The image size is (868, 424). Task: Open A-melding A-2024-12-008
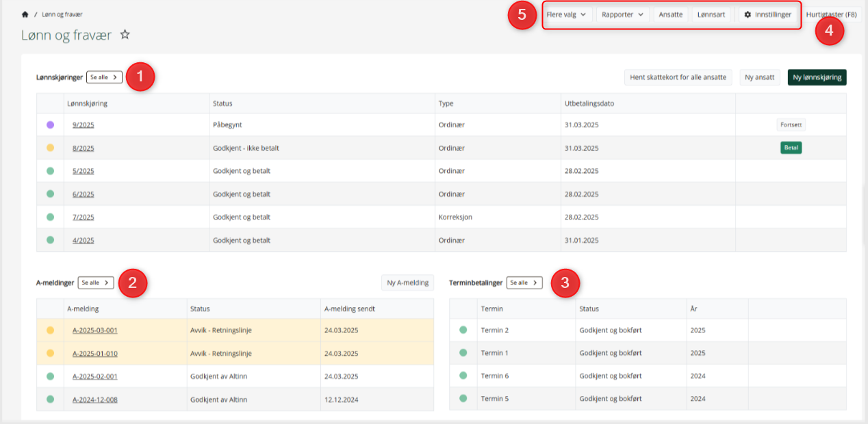point(95,399)
